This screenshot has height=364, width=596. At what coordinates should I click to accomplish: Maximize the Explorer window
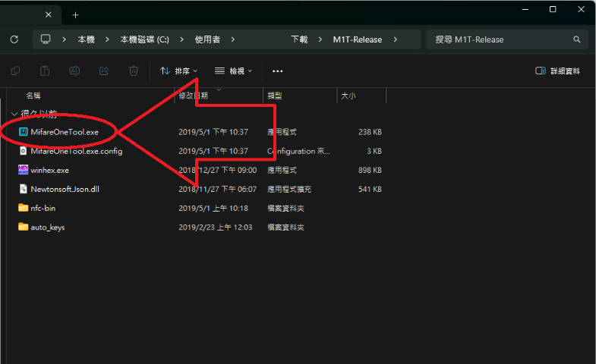(553, 10)
